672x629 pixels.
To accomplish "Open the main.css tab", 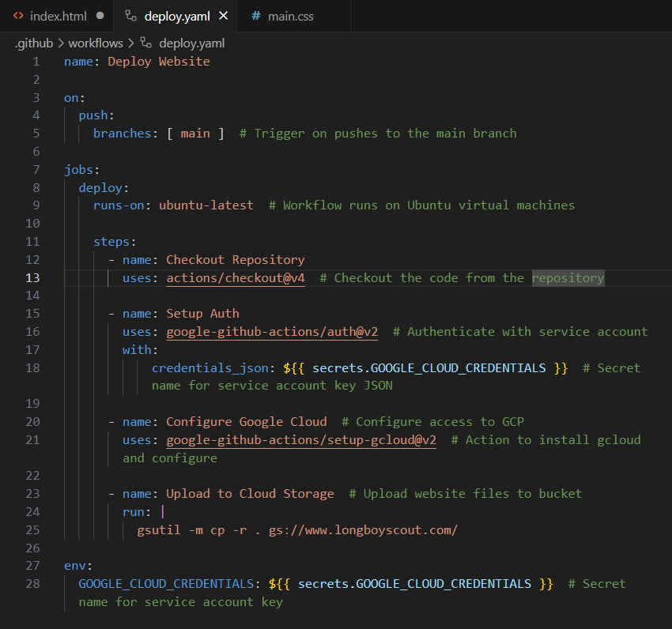I will [289, 16].
